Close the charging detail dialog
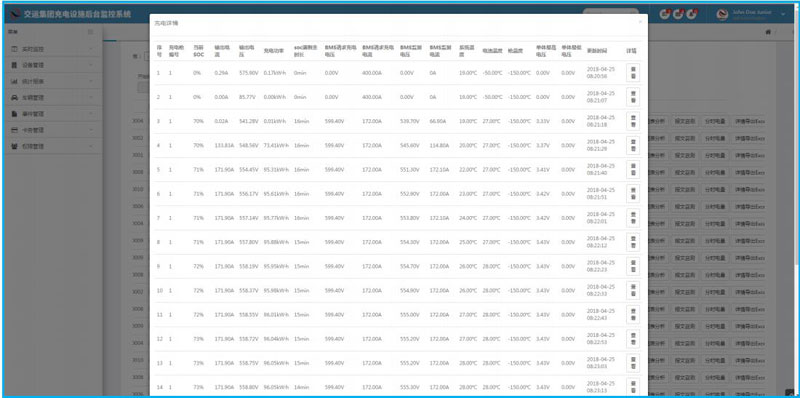 tap(640, 22)
